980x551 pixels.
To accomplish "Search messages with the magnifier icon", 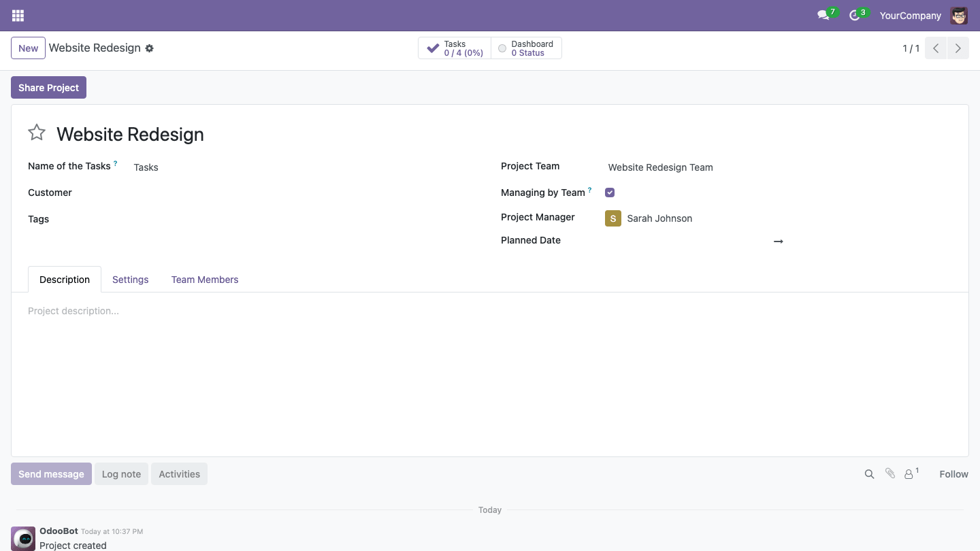I will (x=869, y=474).
